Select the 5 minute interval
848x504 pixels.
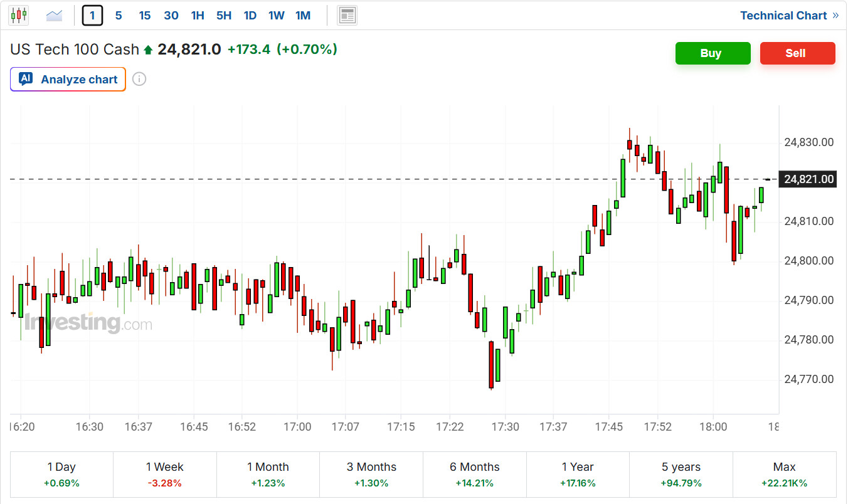point(119,15)
